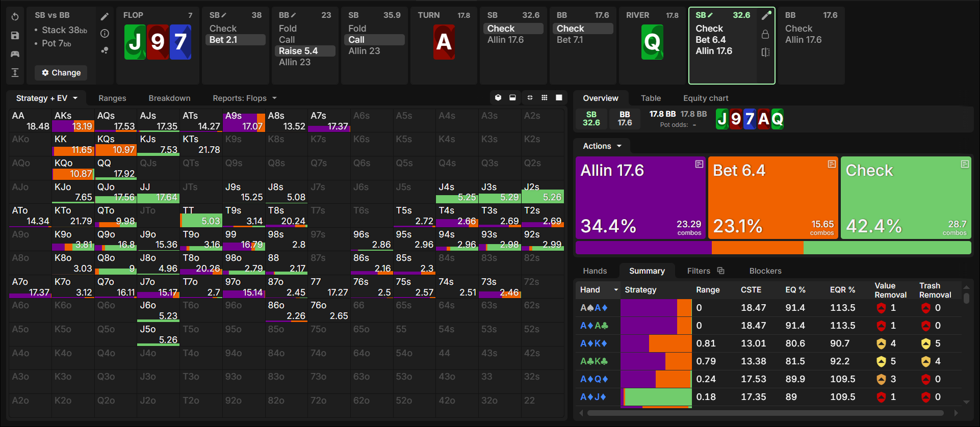The height and width of the screenshot is (427, 980).
Task: Click the details icon on the Allin 17.6 card
Action: tap(699, 164)
